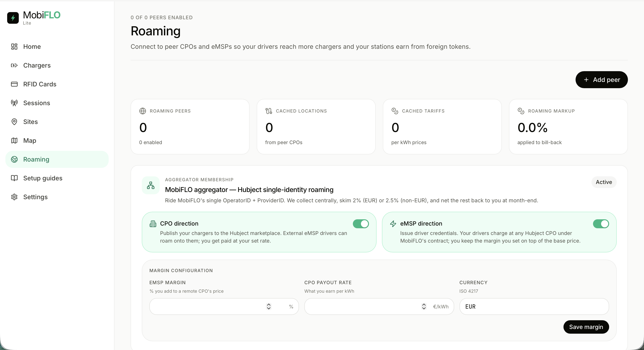Click the 'eMSP direction' label

[421, 224]
